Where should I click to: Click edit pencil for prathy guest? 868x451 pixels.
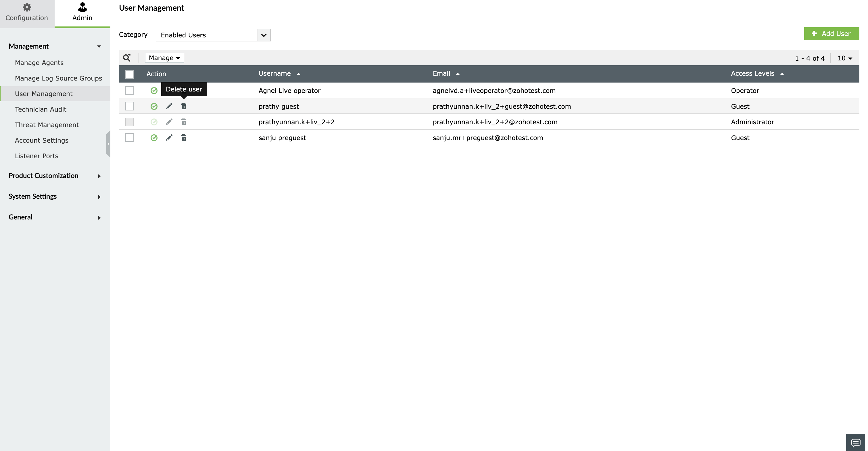pyautogui.click(x=169, y=106)
